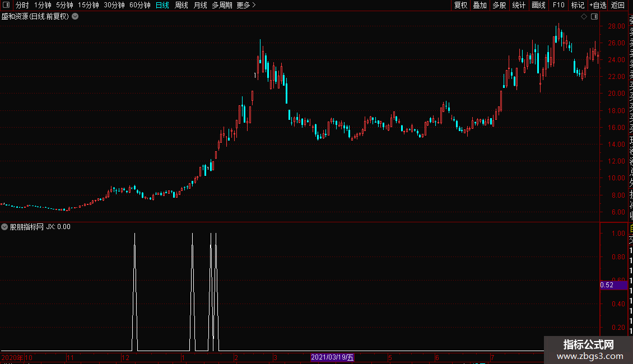Click the 28.00 price axis label
This screenshot has width=633, height=364.
[x=616, y=26]
